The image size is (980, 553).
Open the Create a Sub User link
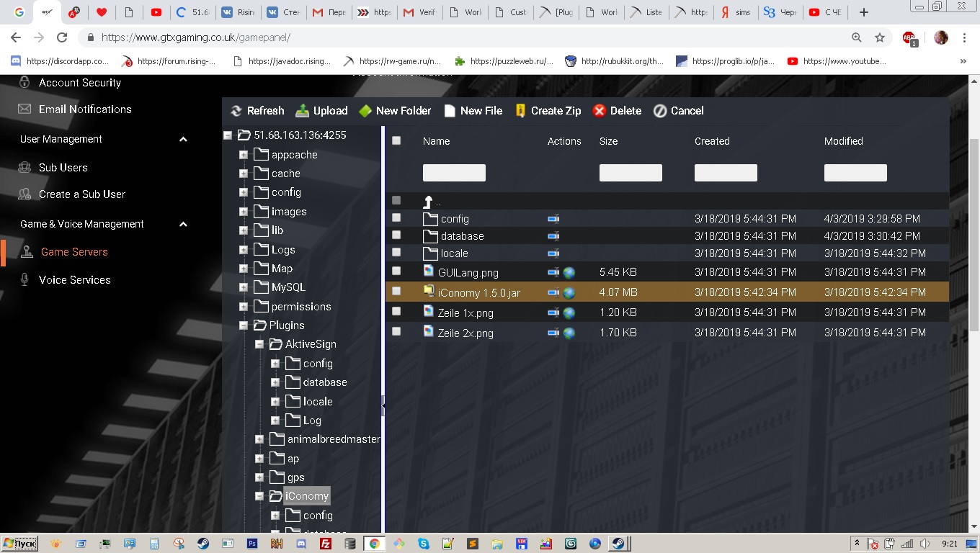[81, 194]
